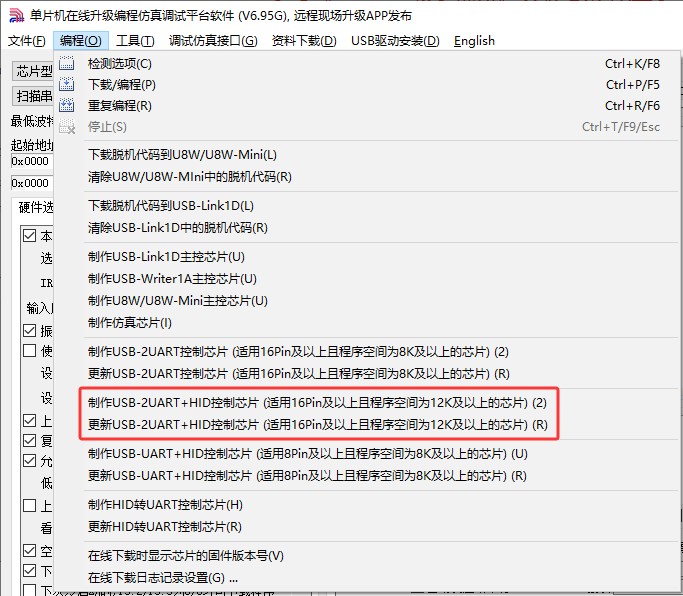The width and height of the screenshot is (683, 596).
Task: Choose 制作USB-2UART+HID控制芯片 12K entry
Action: pyautogui.click(x=368, y=403)
